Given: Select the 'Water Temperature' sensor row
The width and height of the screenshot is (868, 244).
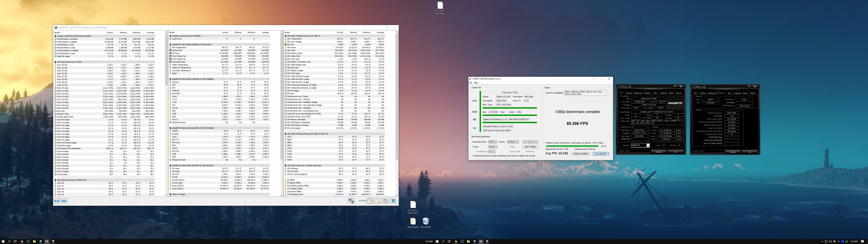Looking at the screenshot, I should tap(219, 65).
